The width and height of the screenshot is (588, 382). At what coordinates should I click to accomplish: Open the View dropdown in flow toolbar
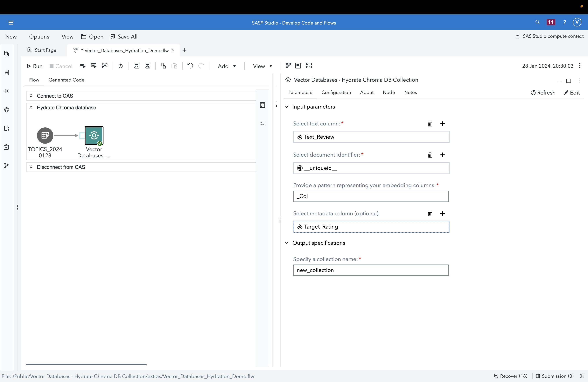(262, 66)
